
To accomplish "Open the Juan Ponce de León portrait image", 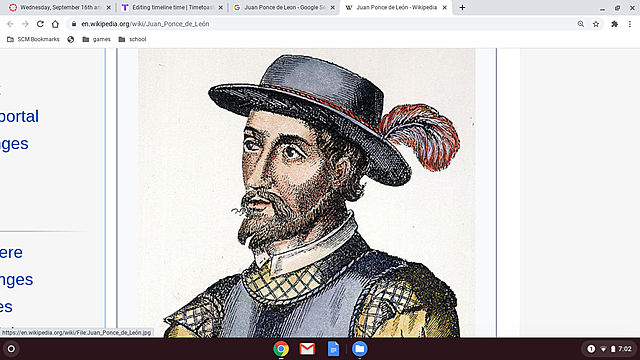I will [x=307, y=193].
